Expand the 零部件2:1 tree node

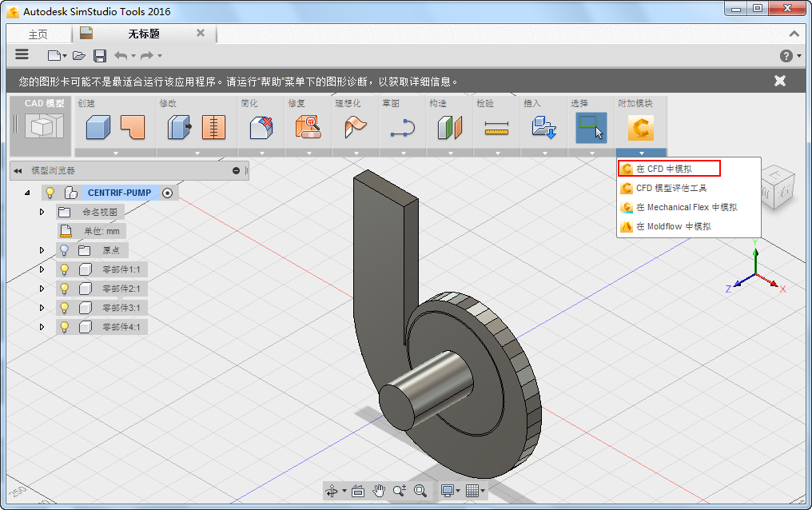[42, 289]
